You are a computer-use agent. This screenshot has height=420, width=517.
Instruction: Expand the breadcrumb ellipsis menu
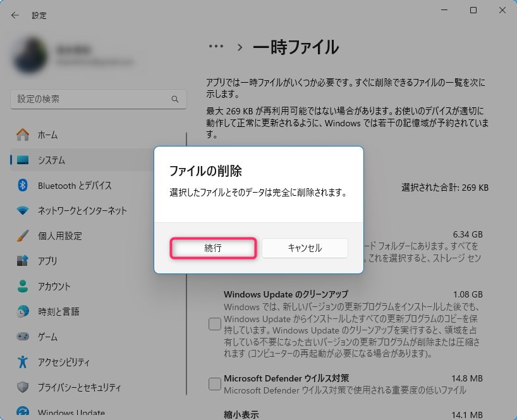216,47
